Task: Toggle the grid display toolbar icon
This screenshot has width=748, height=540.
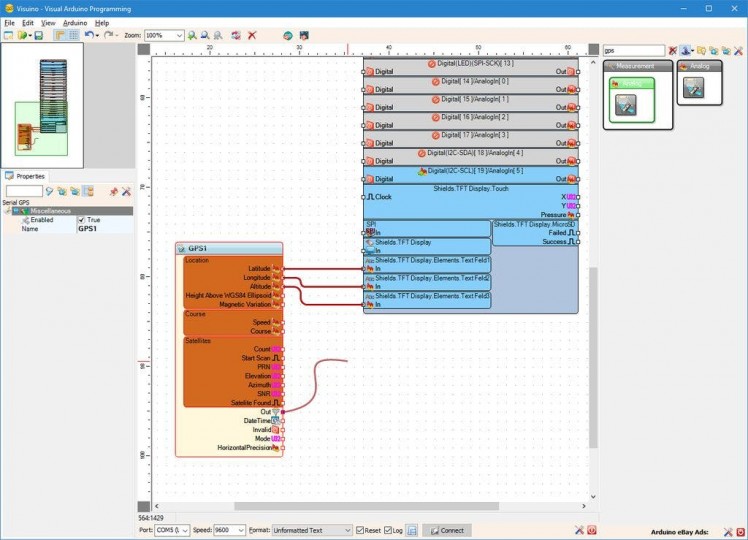Action: coord(73,35)
